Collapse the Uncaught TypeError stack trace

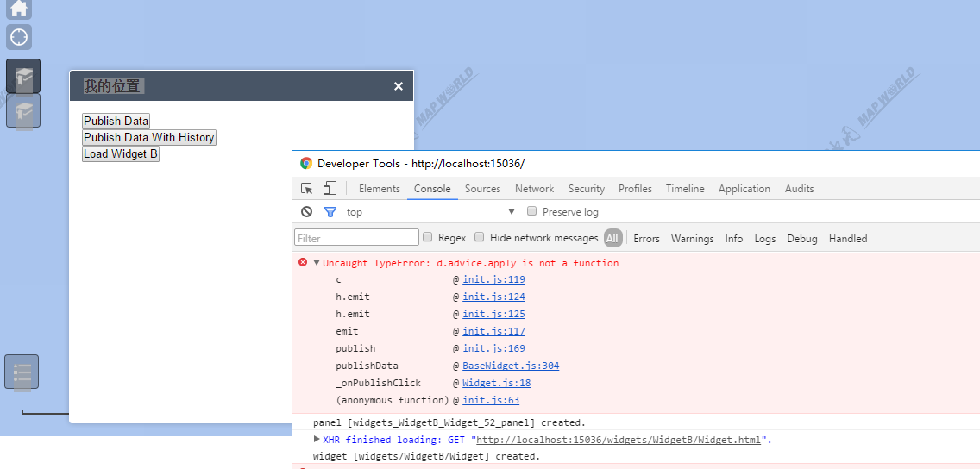[317, 263]
